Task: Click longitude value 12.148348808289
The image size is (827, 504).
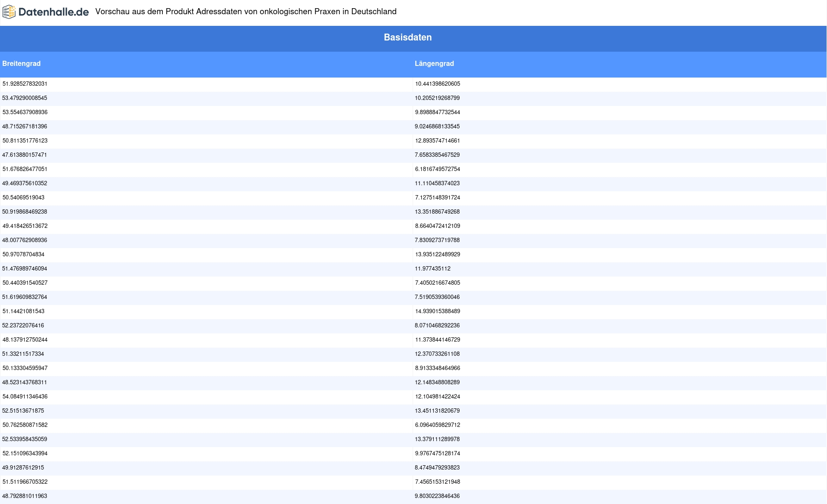Action: [437, 383]
